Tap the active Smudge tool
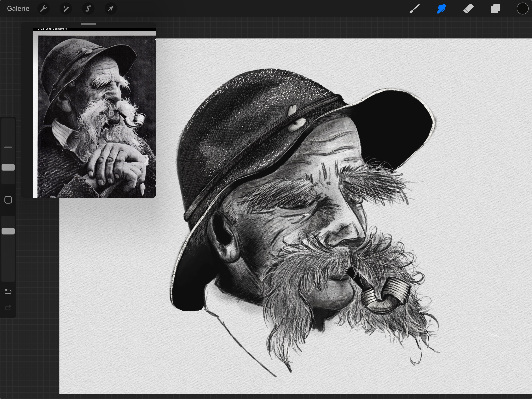Screen dimensions: 532x399 [x=441, y=9]
